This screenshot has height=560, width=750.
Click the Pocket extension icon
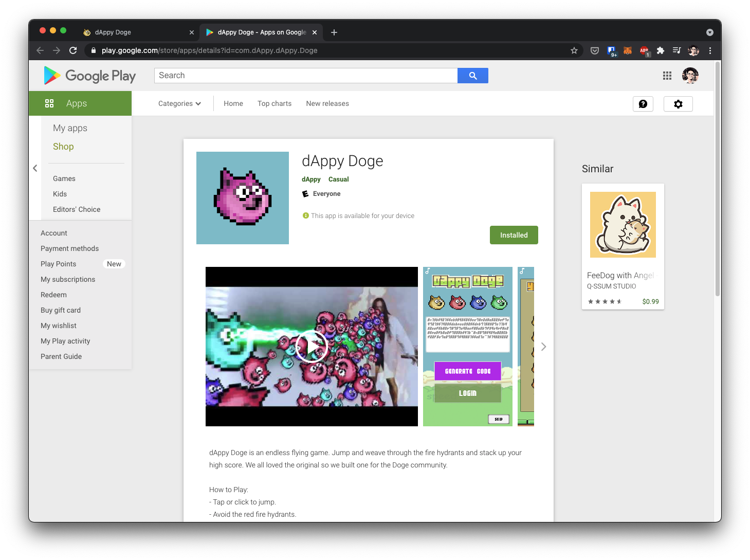click(595, 50)
